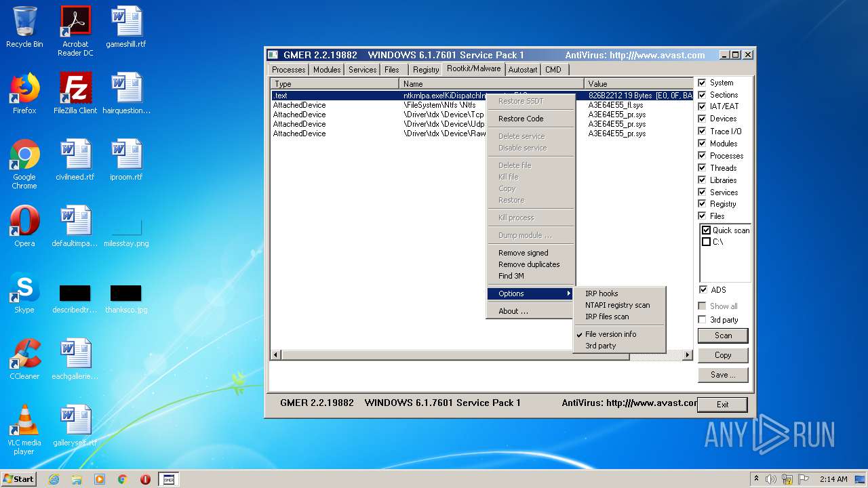This screenshot has width=868, height=488.
Task: Click Opera icon in taskbar
Action: point(145,479)
